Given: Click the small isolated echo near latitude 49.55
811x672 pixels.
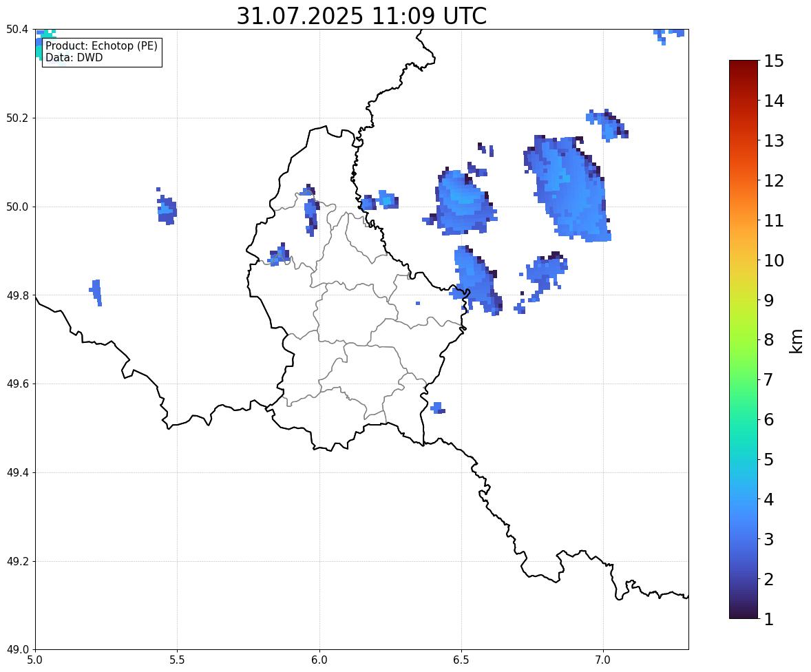Looking at the screenshot, I should 438,408.
